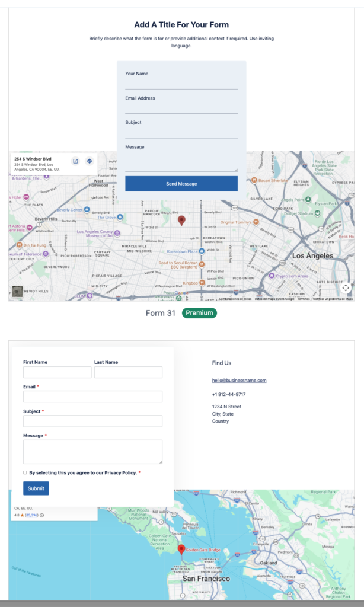Click the red location pin on Los Angeles map
The height and width of the screenshot is (607, 364).
181,221
